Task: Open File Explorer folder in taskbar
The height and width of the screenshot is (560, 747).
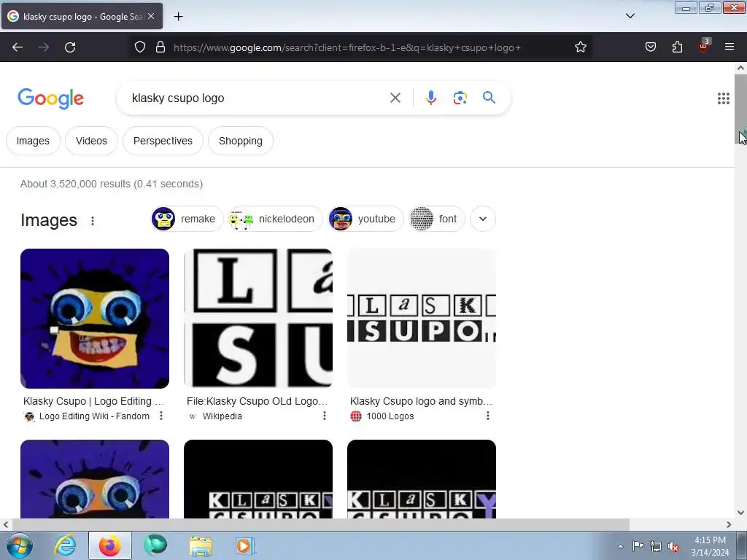Action: (201, 545)
